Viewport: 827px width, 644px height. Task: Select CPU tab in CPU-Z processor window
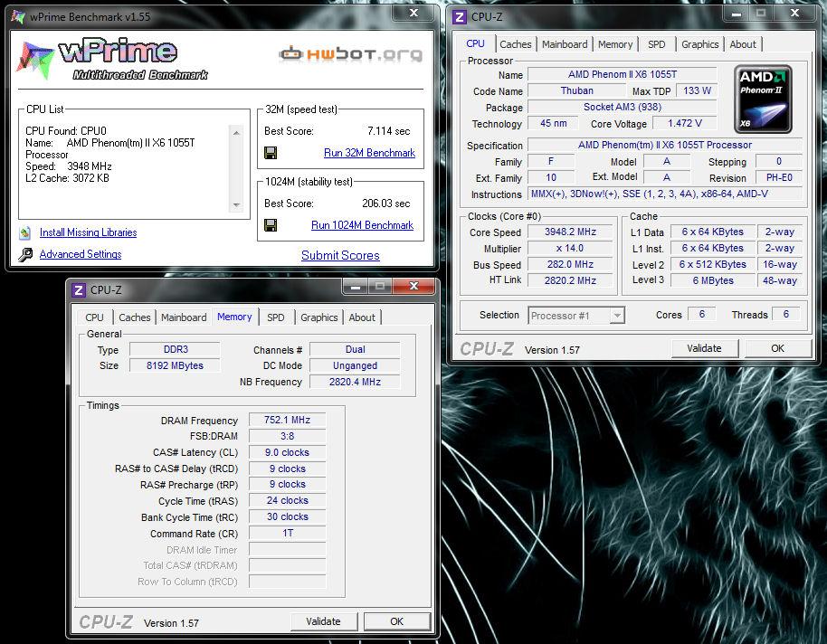[475, 43]
